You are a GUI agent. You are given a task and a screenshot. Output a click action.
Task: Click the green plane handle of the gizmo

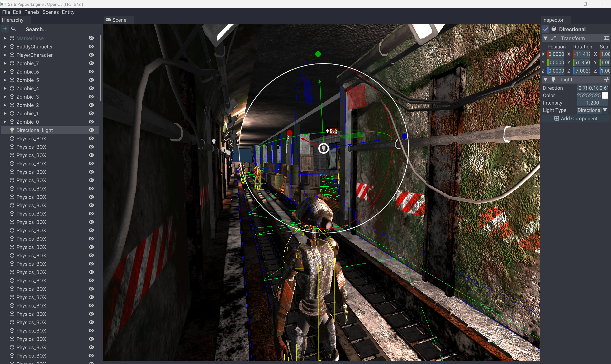click(351, 135)
